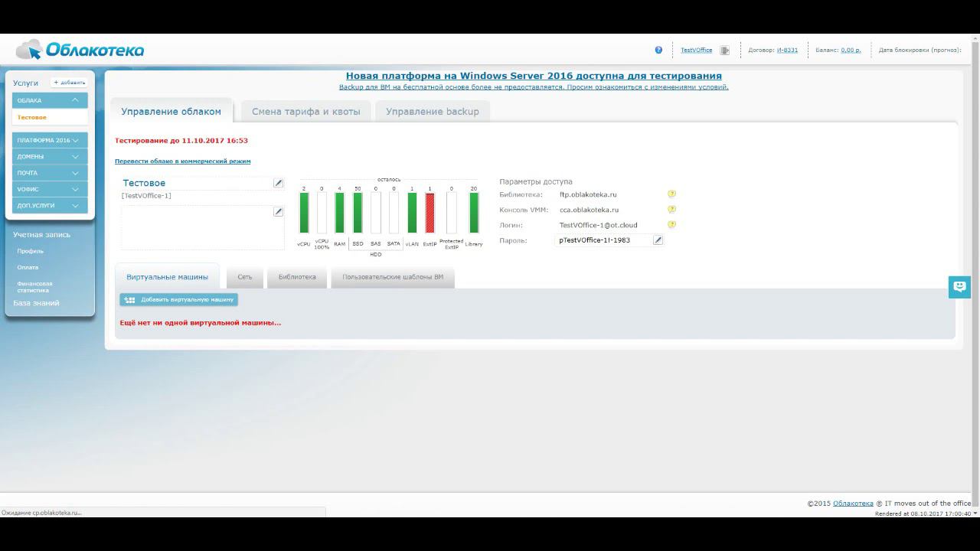Add a virtual machine via Добавить виртуальную машину
This screenshot has height=551, width=980.
pos(178,300)
